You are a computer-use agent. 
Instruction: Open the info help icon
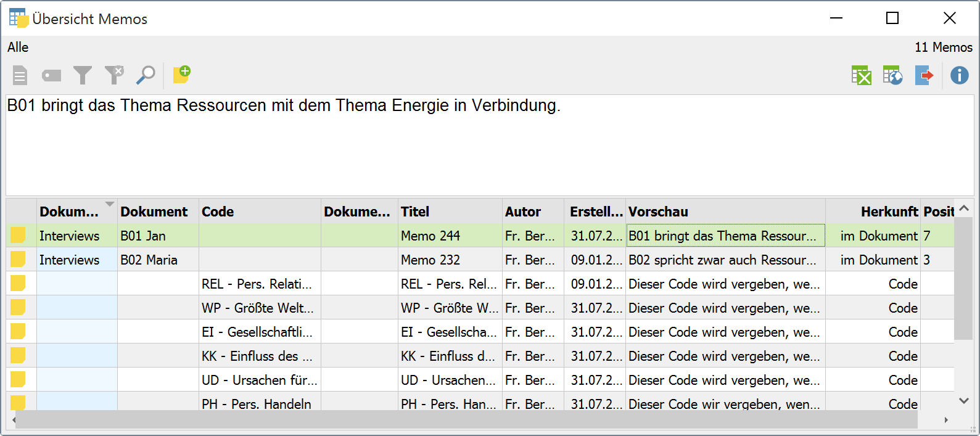960,76
